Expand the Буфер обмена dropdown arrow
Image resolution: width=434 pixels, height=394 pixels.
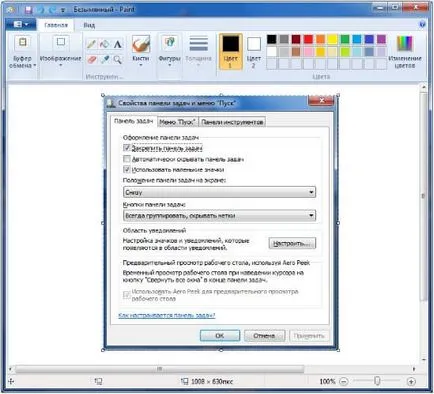tap(35, 65)
